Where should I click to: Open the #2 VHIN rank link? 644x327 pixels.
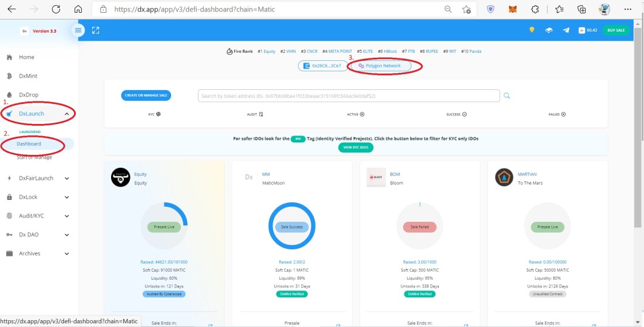pos(288,52)
